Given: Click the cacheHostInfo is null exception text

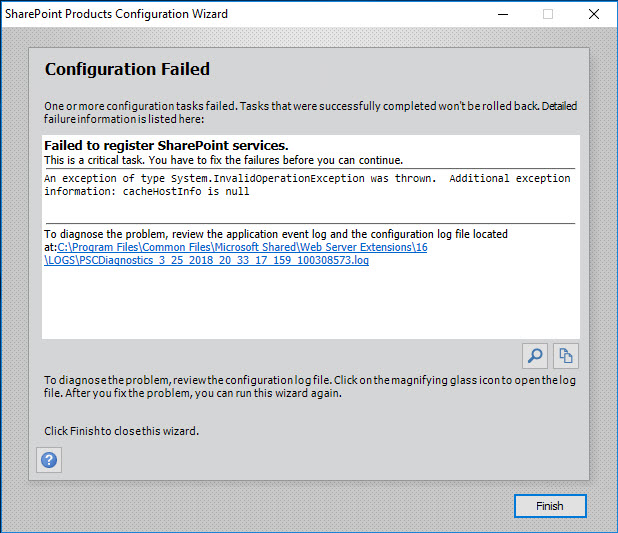Looking at the screenshot, I should (186, 192).
